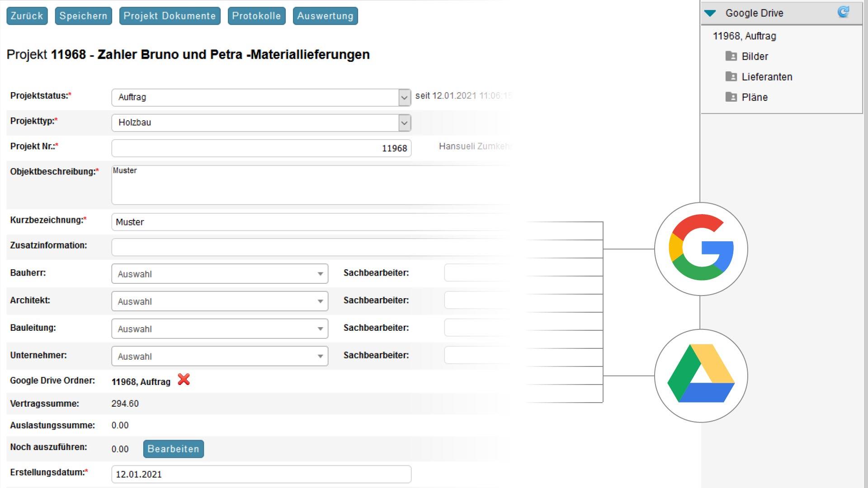The image size is (868, 488).
Task: Select the 11968, Auftrag tree item
Action: coord(744,36)
